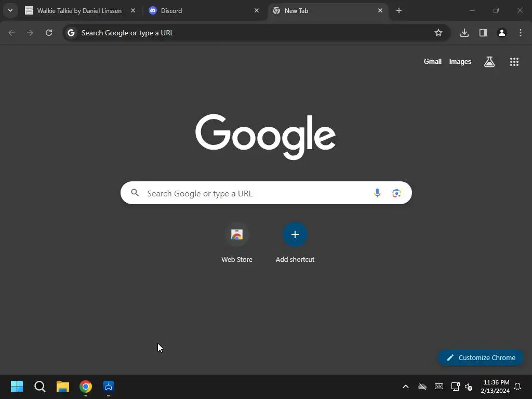Viewport: 532px width, 399px height.
Task: Click the Google G icon in the address bar
Action: tap(71, 33)
